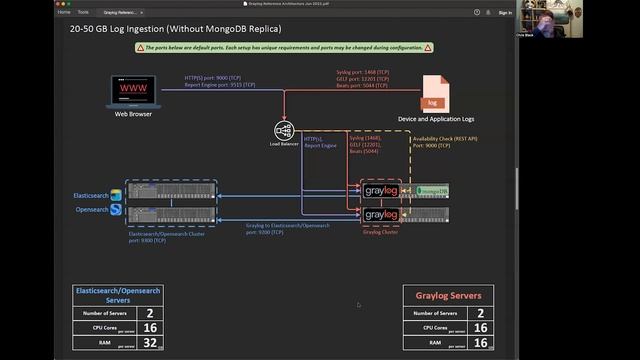Click 'Syslog (1468), GELF, Beats' text below load balancer

tap(365, 144)
